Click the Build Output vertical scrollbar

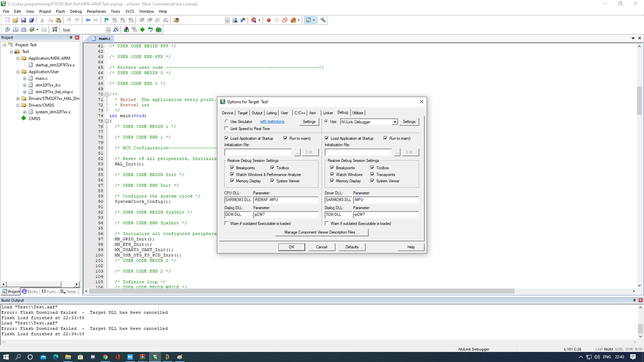click(640, 329)
